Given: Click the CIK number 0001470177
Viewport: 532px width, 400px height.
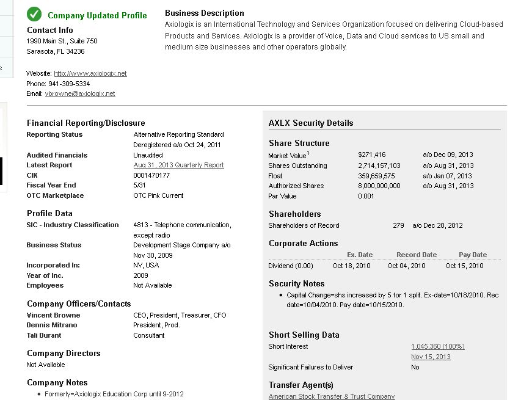Looking at the screenshot, I should [151, 175].
